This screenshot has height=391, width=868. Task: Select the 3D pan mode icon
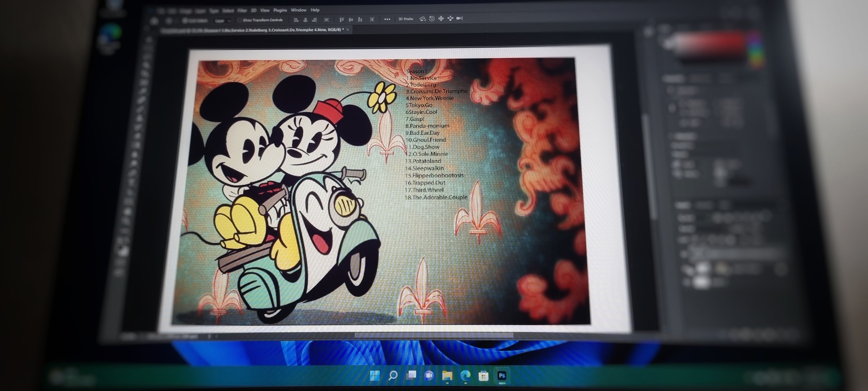pos(441,18)
